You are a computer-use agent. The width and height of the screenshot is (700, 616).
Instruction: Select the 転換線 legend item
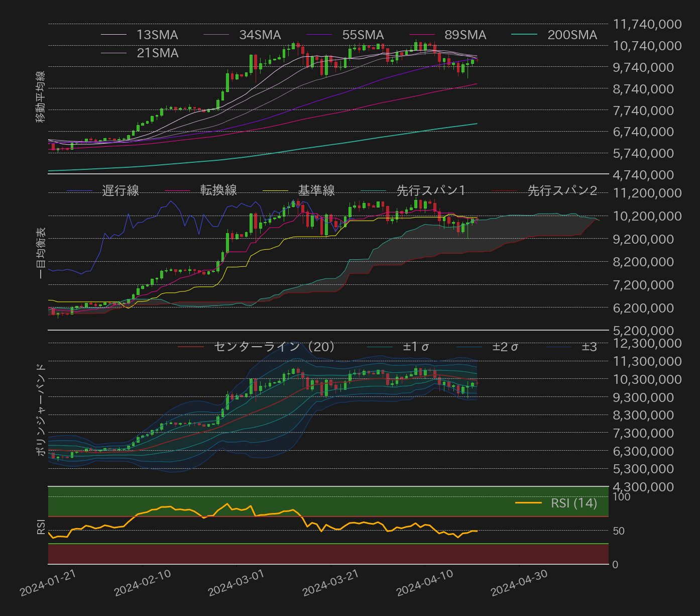(219, 190)
